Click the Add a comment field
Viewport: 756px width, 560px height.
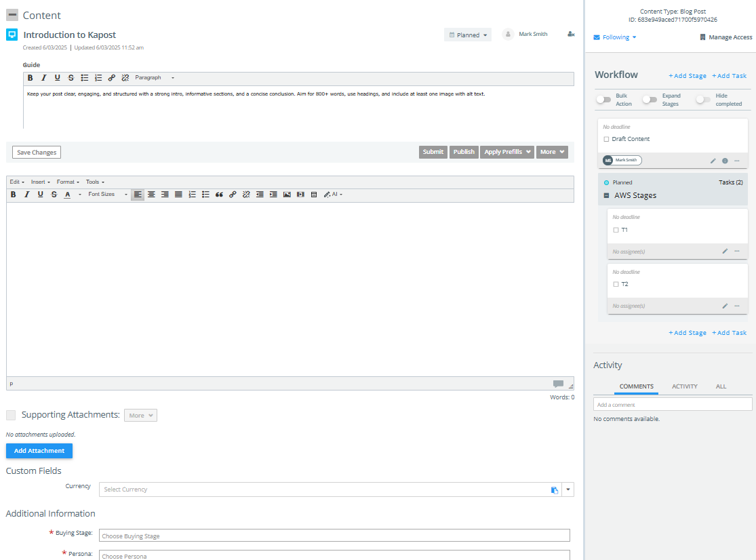tap(673, 404)
